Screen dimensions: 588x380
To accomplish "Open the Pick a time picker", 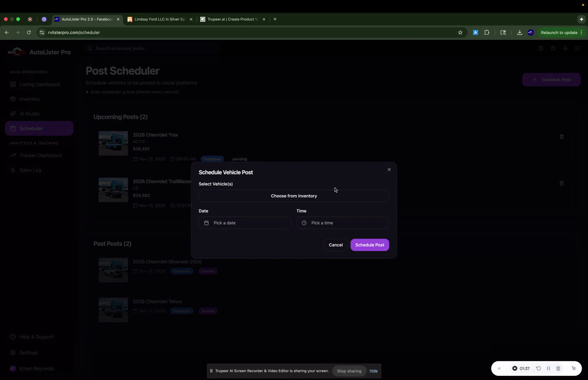I will [x=342, y=222].
